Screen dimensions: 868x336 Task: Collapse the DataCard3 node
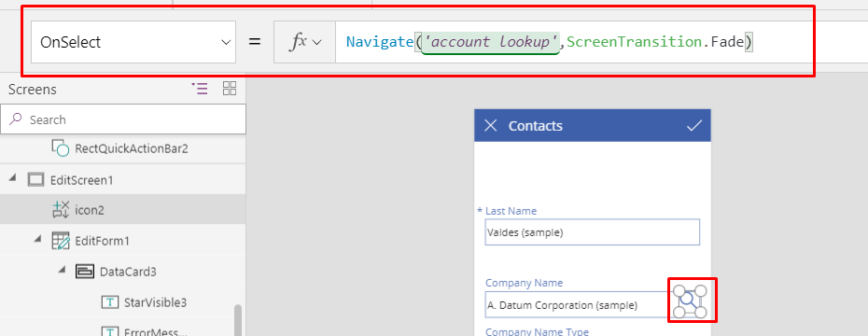point(63,270)
